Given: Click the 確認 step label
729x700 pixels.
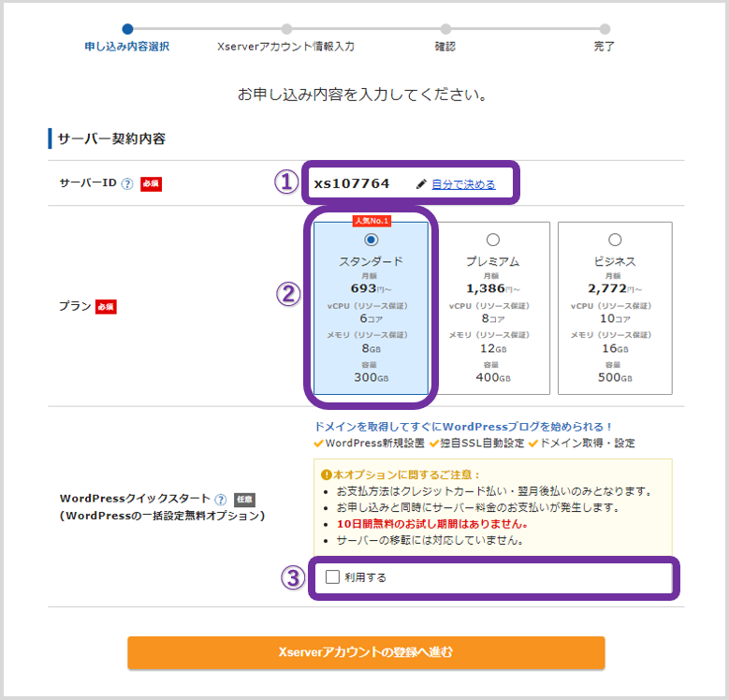Looking at the screenshot, I should tap(445, 47).
